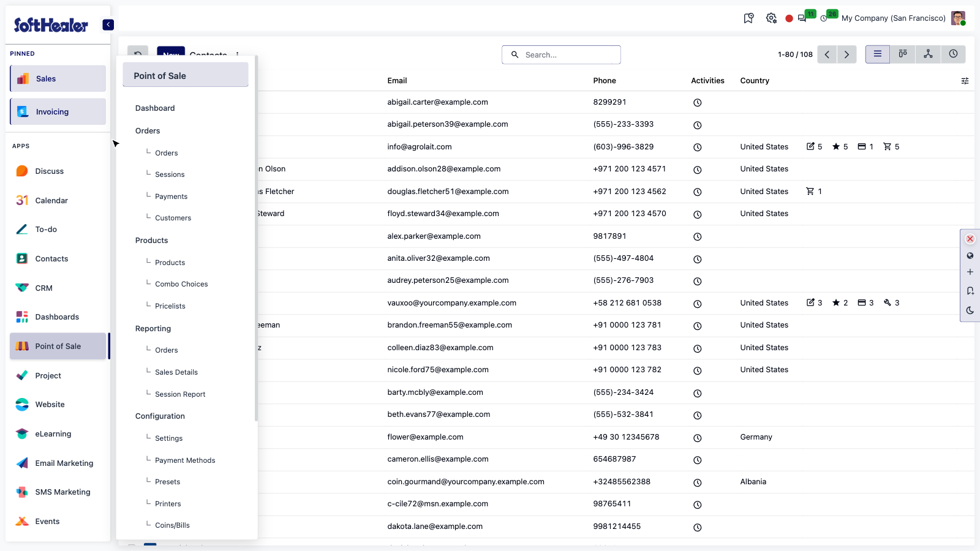This screenshot has height=551, width=980.
Task: Go to next page of contacts
Action: (846, 54)
